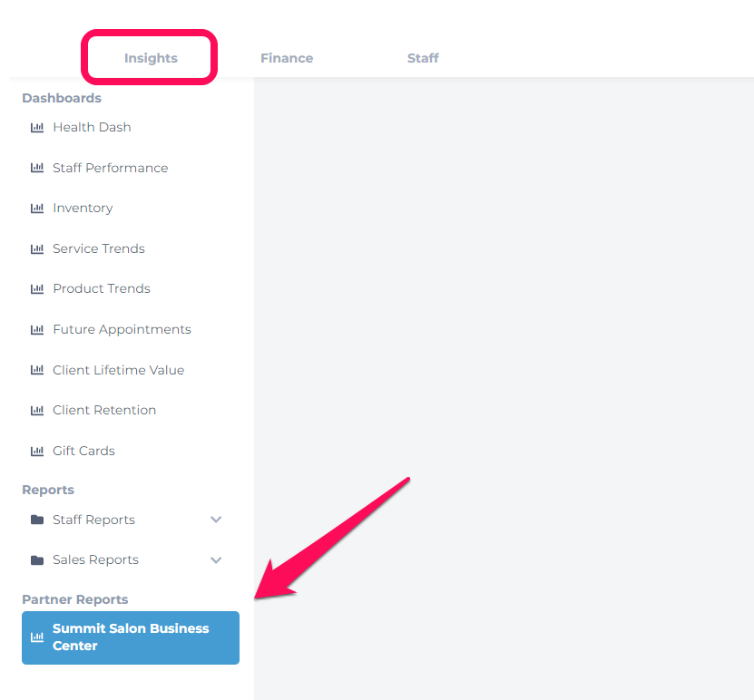Expand the Sales Reports chevron
The height and width of the screenshot is (700, 754).
(216, 560)
